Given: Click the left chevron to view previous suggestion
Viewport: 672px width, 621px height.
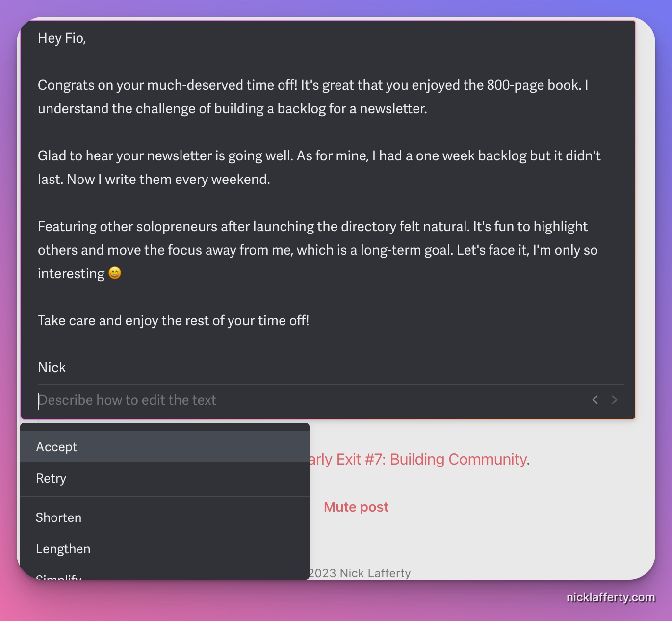Looking at the screenshot, I should click(595, 400).
